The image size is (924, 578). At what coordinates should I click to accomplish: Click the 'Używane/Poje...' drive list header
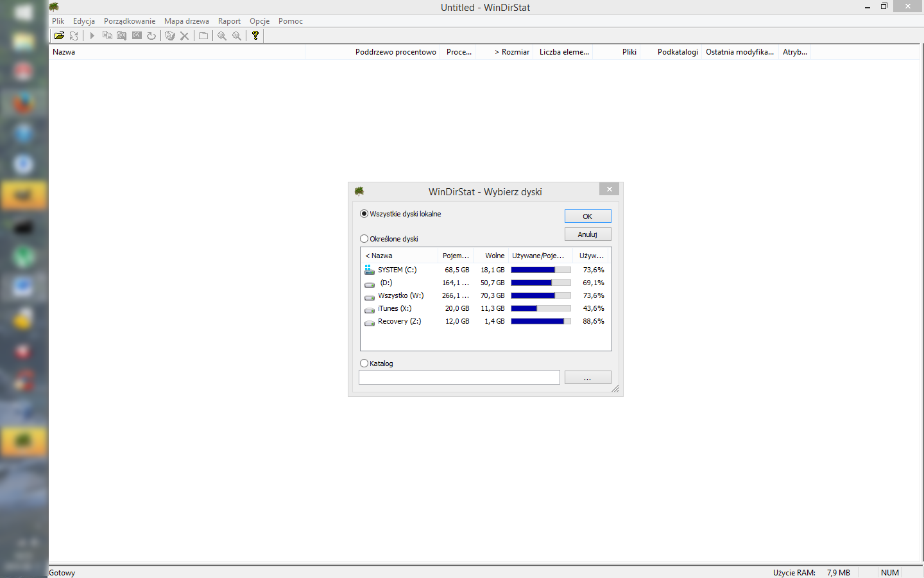(541, 256)
